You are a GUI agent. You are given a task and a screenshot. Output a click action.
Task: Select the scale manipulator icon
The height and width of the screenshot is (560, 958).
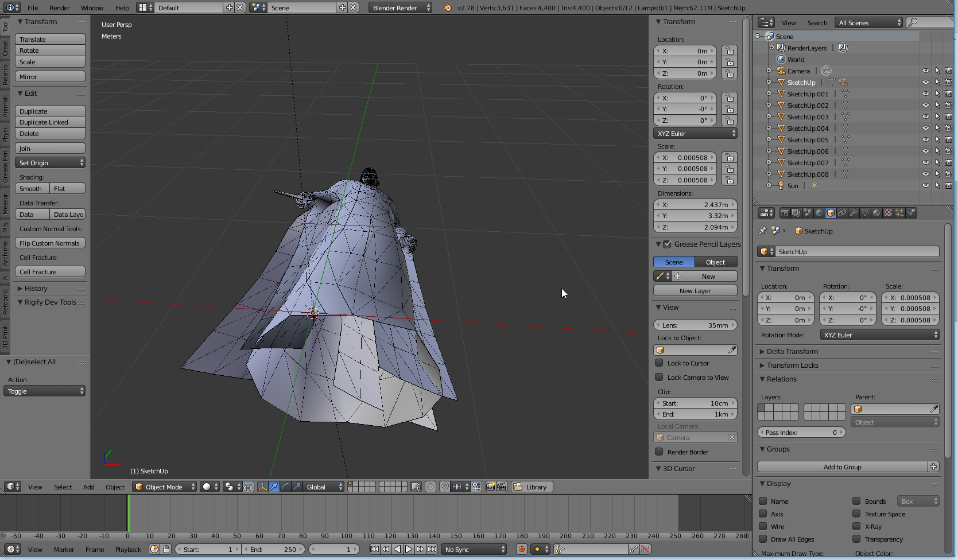pos(297,487)
